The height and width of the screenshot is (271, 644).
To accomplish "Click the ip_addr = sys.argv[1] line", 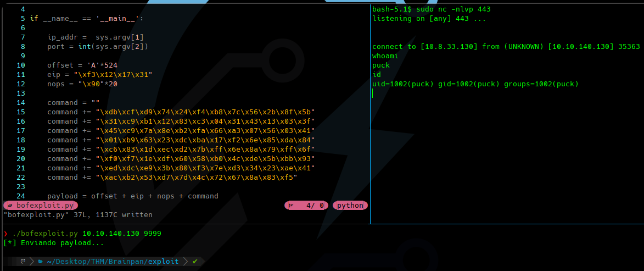I will 96,37.
